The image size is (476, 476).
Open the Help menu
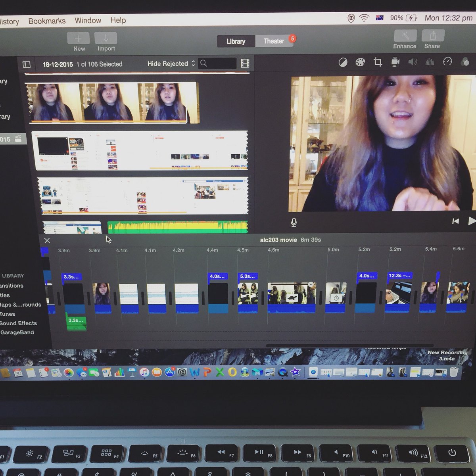click(118, 20)
